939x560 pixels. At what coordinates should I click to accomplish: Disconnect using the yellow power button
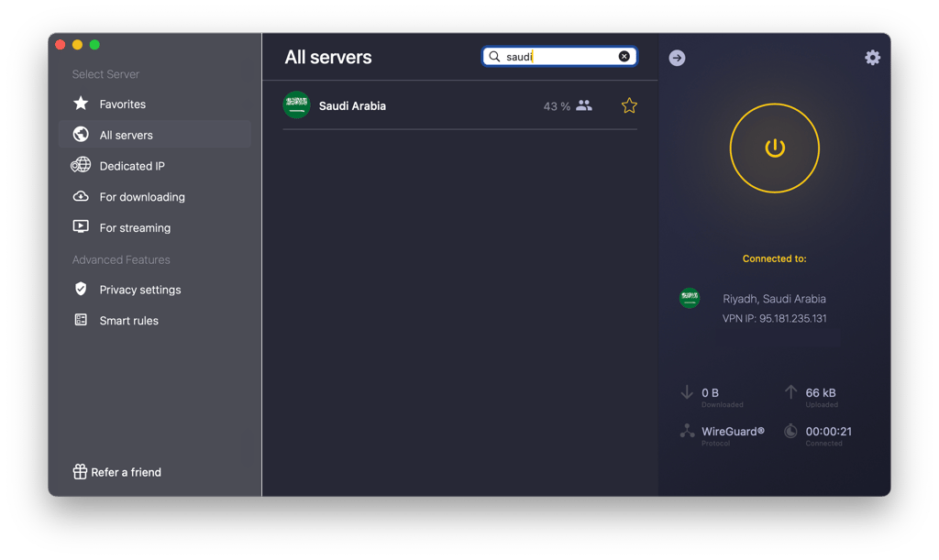(774, 148)
